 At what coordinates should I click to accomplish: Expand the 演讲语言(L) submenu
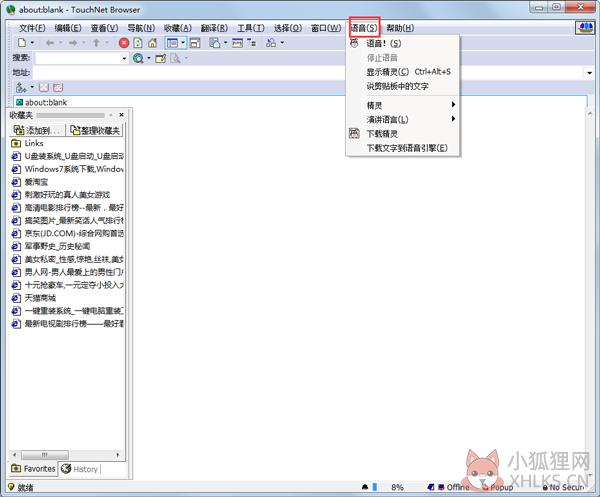453,119
